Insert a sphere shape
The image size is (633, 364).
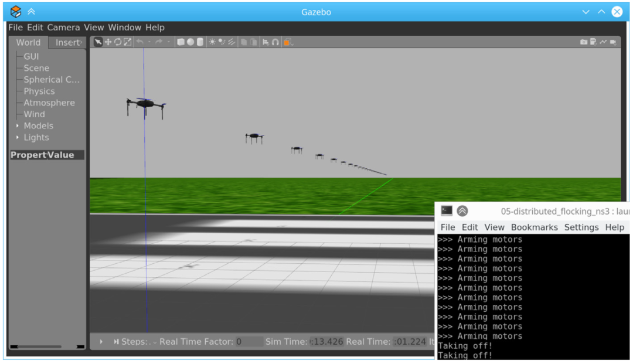tap(190, 42)
